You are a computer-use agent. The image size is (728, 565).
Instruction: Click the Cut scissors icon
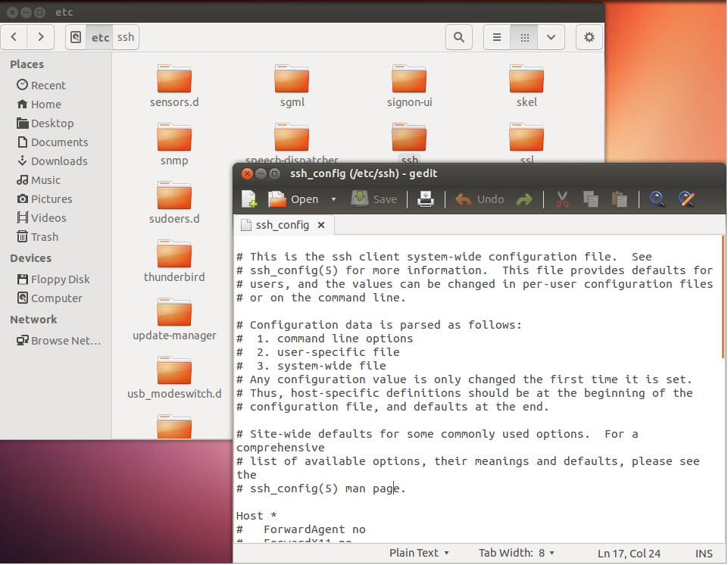click(x=562, y=199)
